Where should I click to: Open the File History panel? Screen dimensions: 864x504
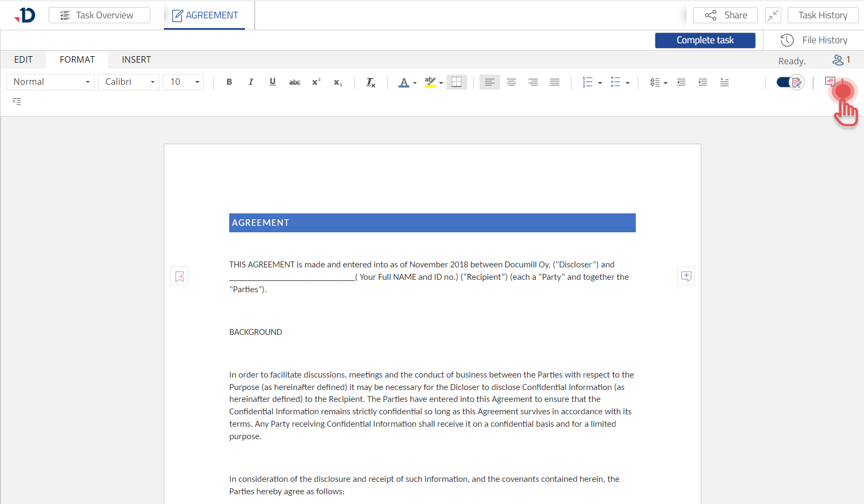pyautogui.click(x=814, y=40)
